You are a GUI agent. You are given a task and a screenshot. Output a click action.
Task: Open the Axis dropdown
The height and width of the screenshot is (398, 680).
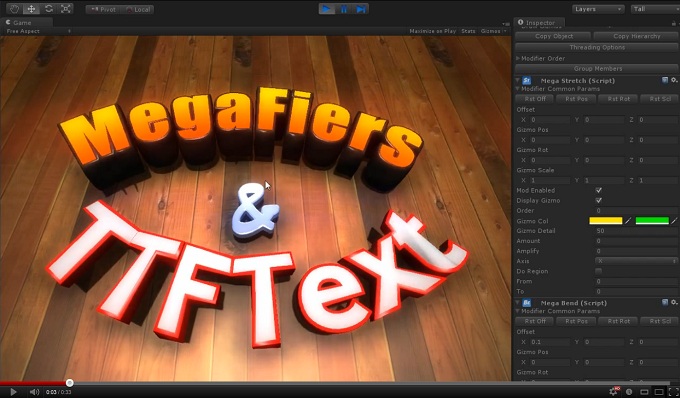636,261
